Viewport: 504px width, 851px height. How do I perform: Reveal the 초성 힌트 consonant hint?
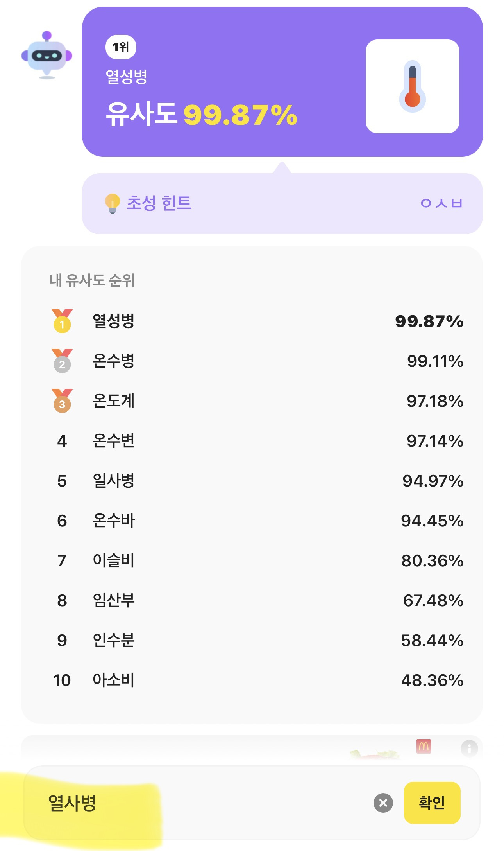coord(282,204)
